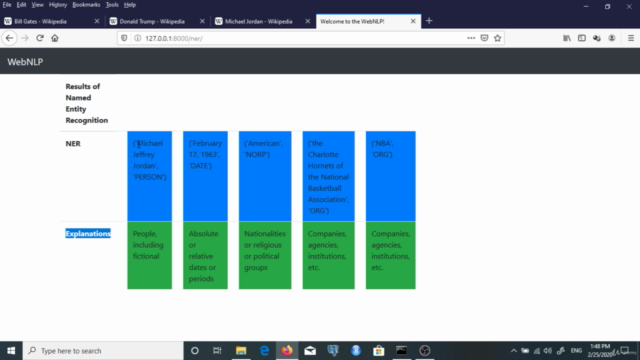640x360 pixels.
Task: Switch to Michael Jordan - Wikipedia tab
Action: [x=263, y=21]
